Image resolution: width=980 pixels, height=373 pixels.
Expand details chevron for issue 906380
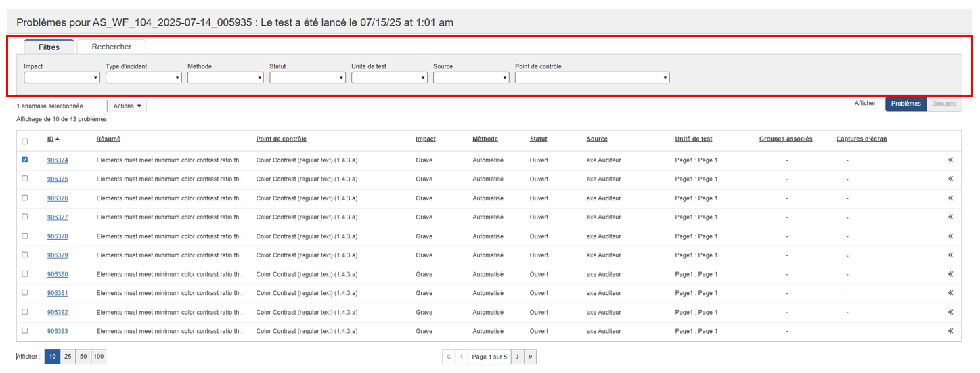(x=950, y=274)
